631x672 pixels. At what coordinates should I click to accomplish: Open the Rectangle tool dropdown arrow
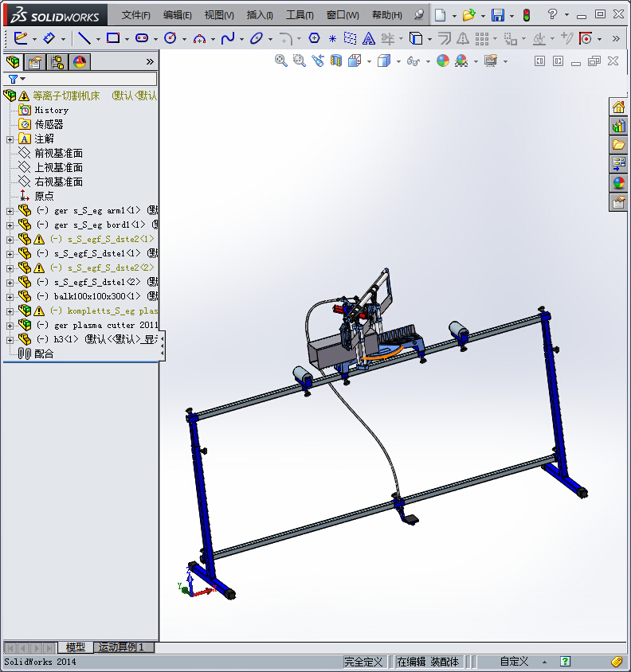coord(127,40)
